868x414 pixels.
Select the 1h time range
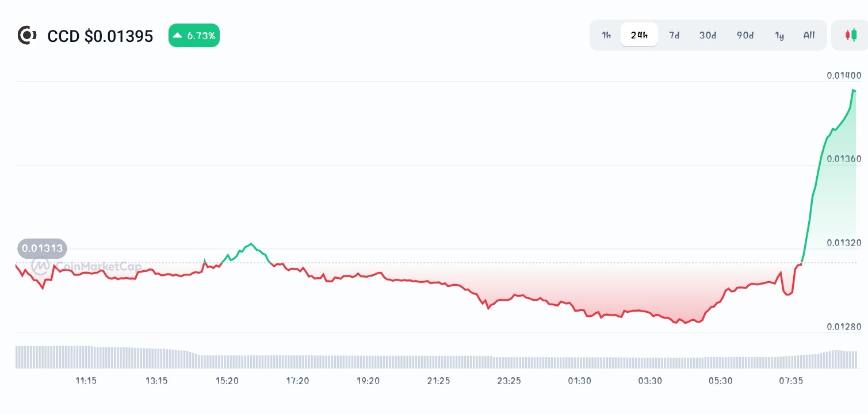(606, 35)
